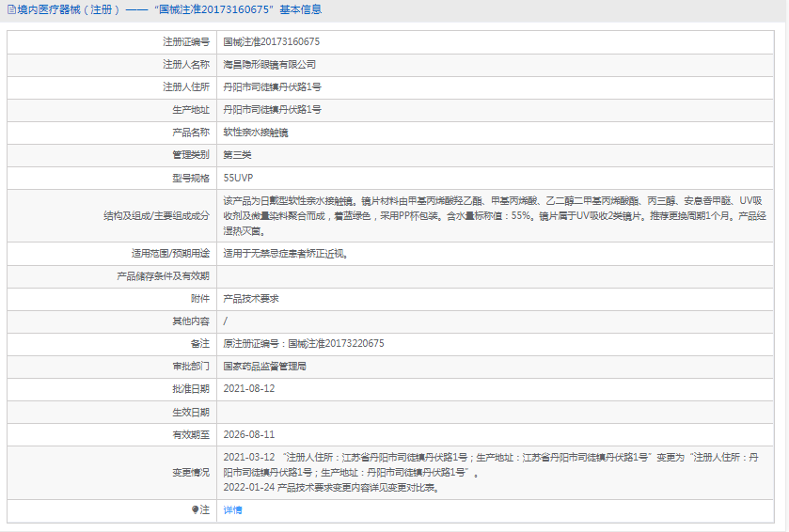Select expiry date 2026-08-11

tap(248, 434)
